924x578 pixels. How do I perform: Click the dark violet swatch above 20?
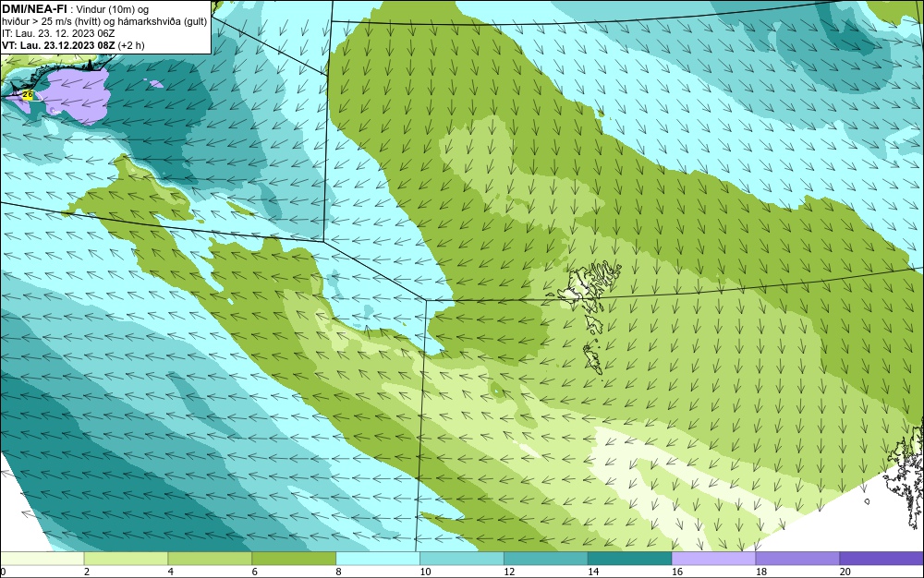(x=881, y=559)
